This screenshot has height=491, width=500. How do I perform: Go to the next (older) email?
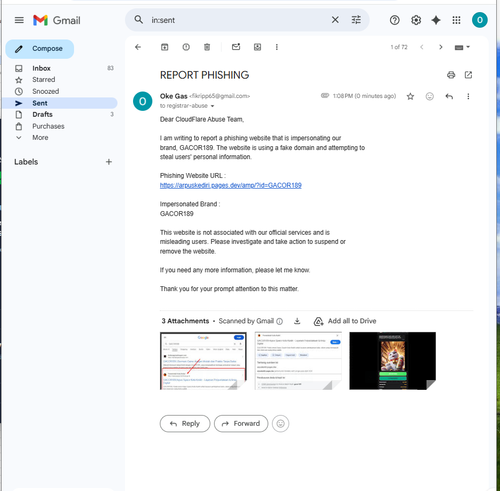[x=441, y=47]
